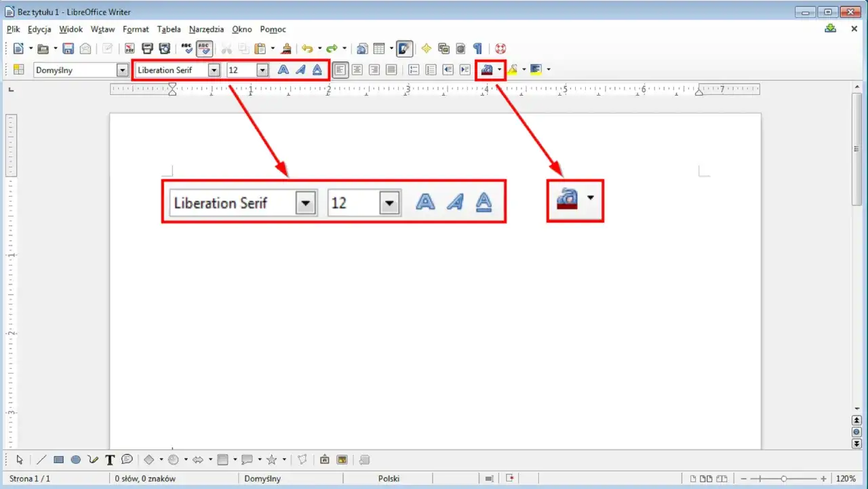Open the Format menu
This screenshot has width=868, height=489.
(136, 29)
